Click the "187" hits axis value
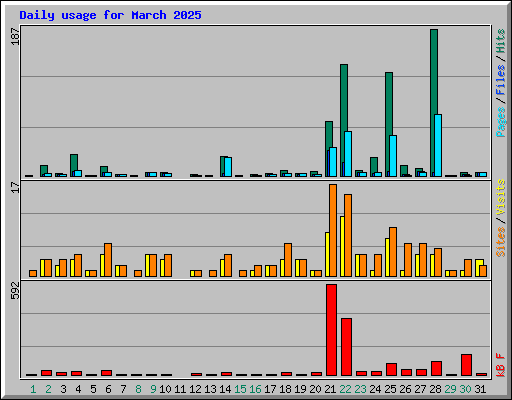 click(x=15, y=36)
